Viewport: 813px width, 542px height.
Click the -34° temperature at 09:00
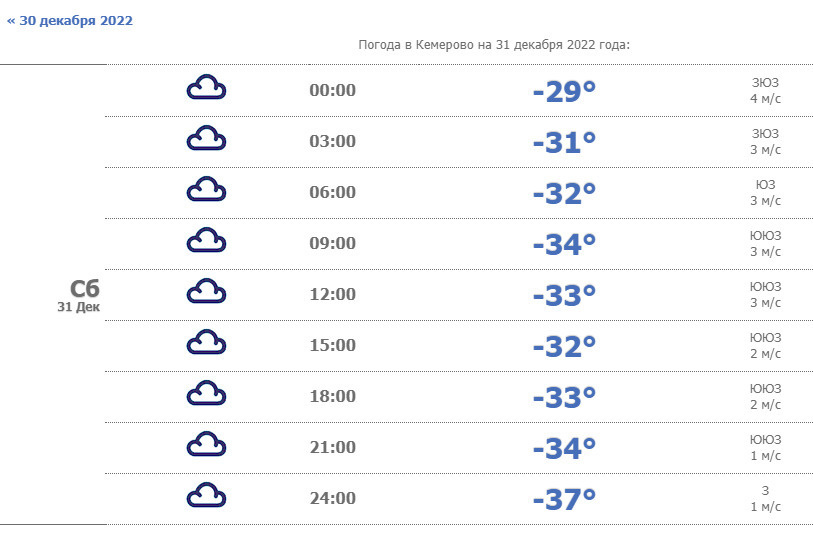coord(564,244)
